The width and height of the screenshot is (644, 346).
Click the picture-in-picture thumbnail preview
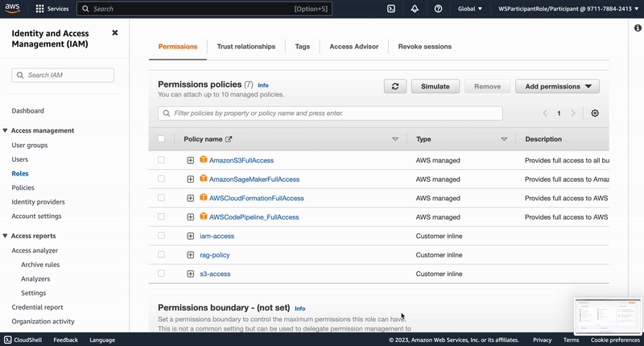click(x=608, y=316)
